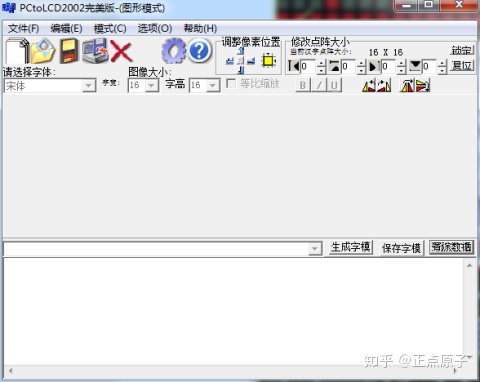
Task: Expand the text input combo box arrow
Action: click(314, 249)
